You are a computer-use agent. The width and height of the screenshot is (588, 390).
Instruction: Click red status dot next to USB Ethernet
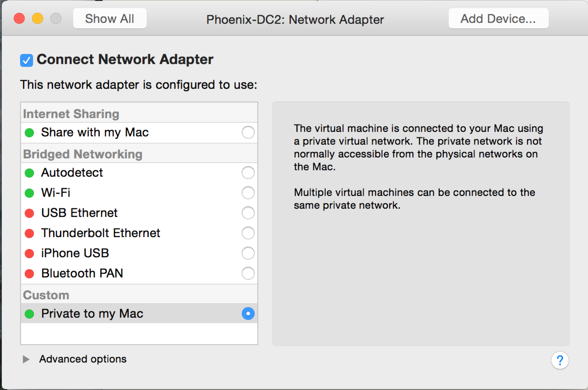[x=29, y=213]
